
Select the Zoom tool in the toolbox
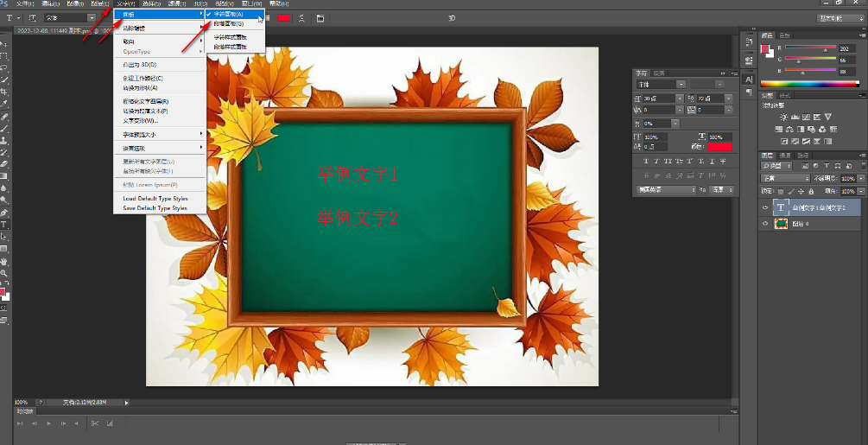[x=4, y=272]
